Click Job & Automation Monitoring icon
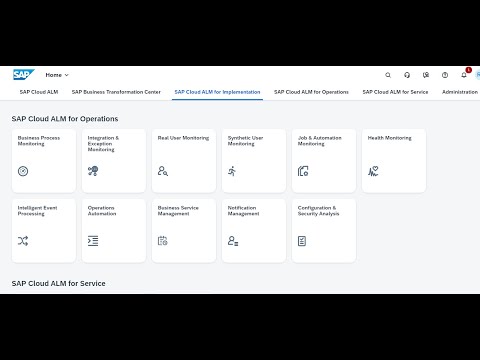Image resolution: width=480 pixels, height=360 pixels. point(303,171)
